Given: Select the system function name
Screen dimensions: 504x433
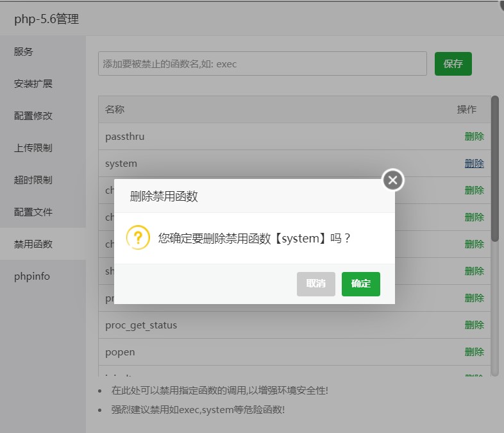Looking at the screenshot, I should coord(121,164).
